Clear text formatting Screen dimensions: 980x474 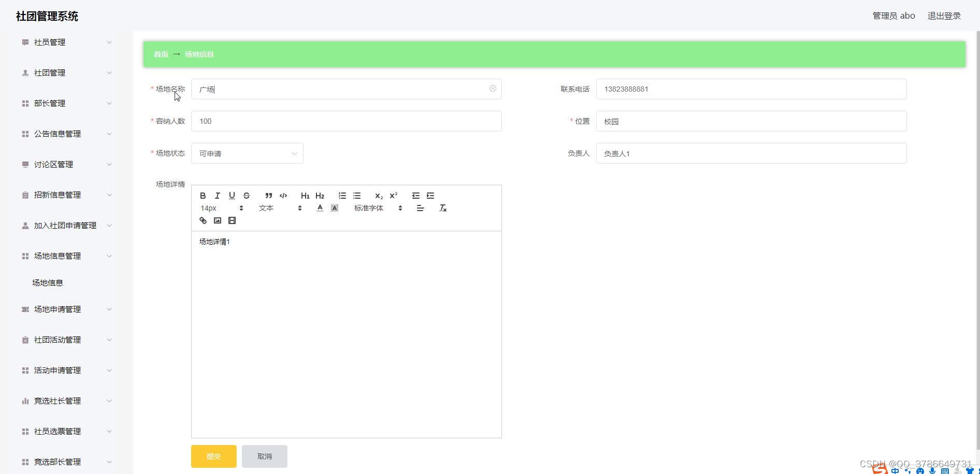click(x=443, y=208)
